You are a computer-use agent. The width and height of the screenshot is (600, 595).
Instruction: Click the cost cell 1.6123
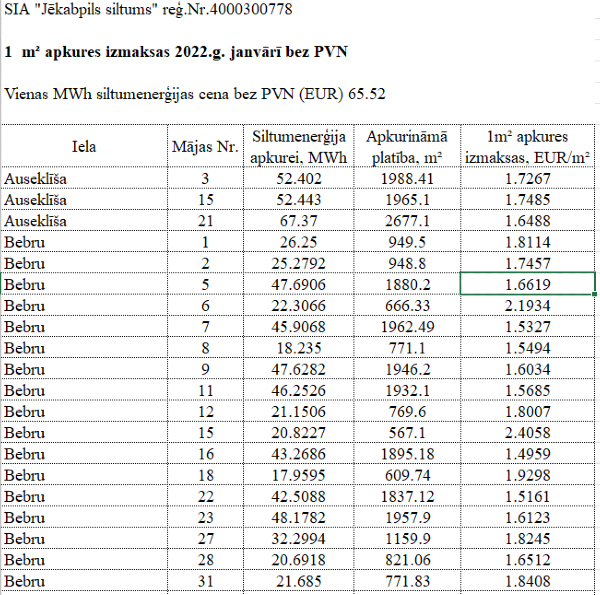coord(528,517)
